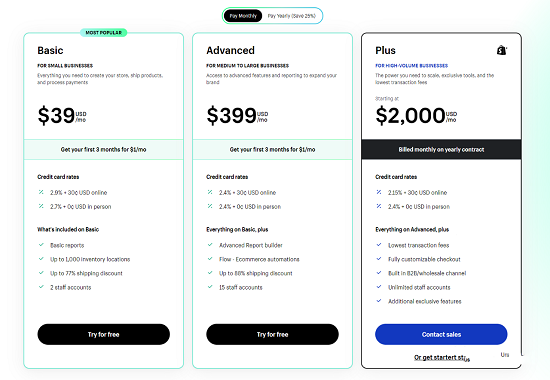Open the Or get started link under Plus
The width and height of the screenshot is (550, 380).
click(x=441, y=358)
